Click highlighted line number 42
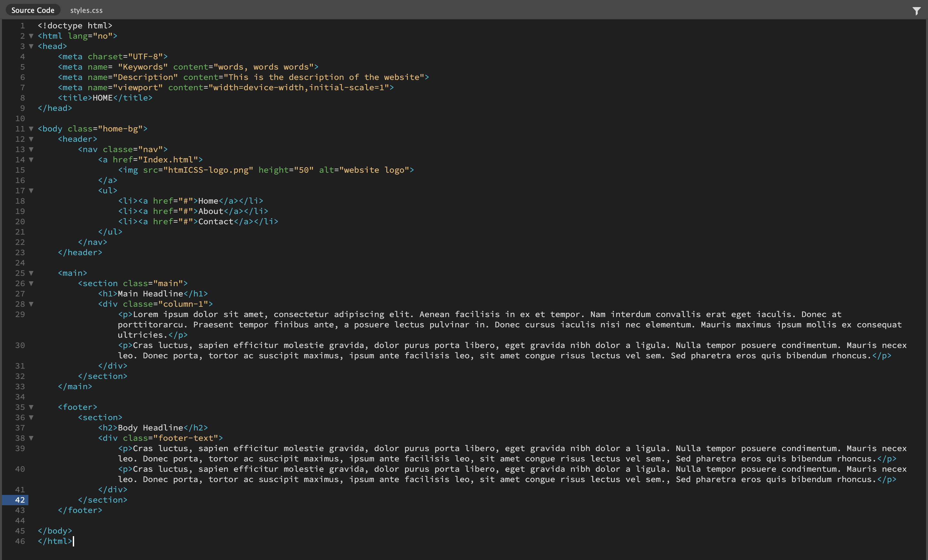 [x=20, y=500]
